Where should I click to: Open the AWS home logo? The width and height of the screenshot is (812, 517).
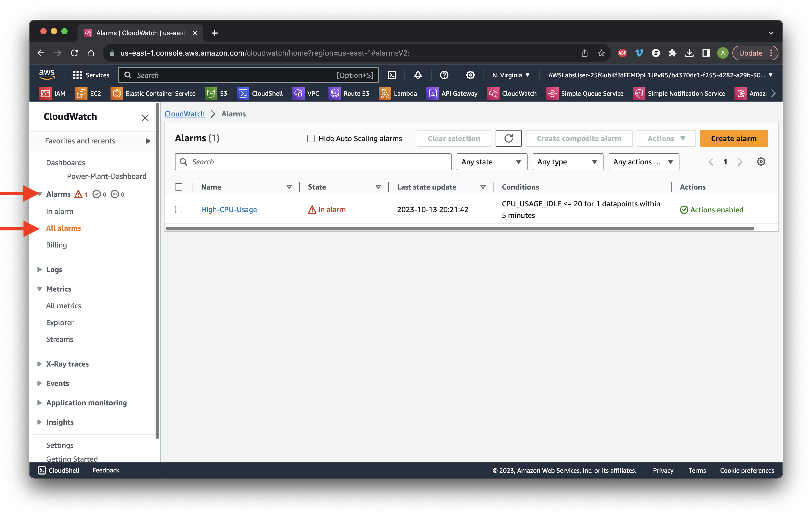pyautogui.click(x=47, y=74)
